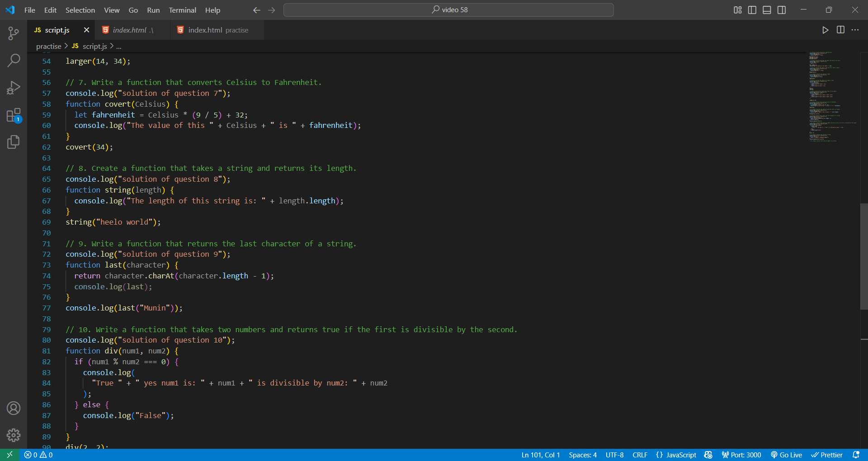Open the Selection menu

80,10
